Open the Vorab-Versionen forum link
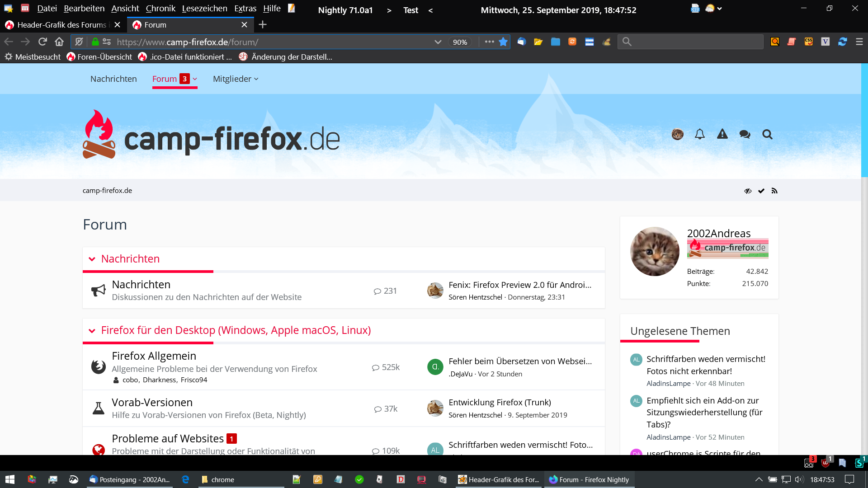The height and width of the screenshot is (488, 868). (x=152, y=402)
